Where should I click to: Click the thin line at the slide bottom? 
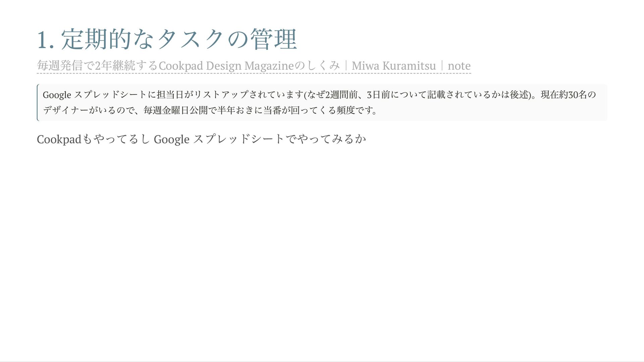coord(322,361)
